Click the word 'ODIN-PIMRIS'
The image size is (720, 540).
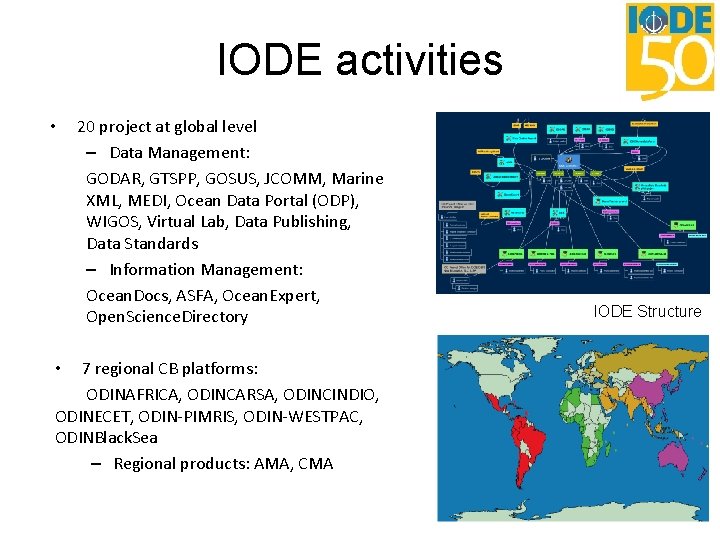186,417
